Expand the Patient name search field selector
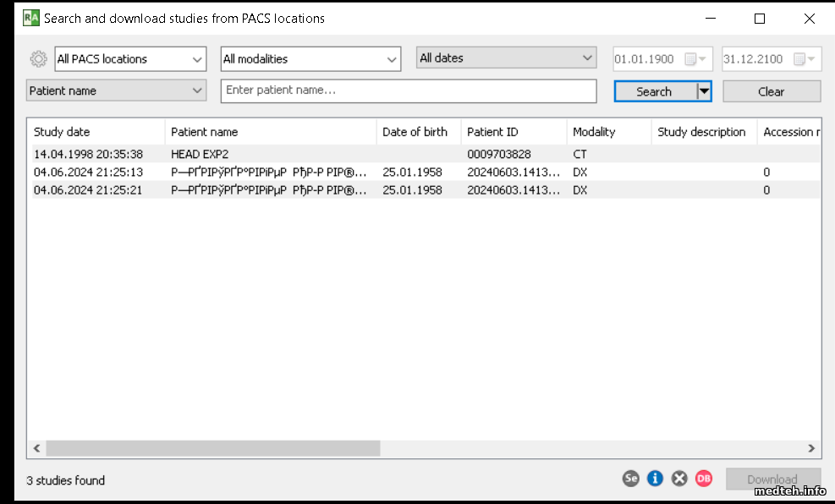 point(117,90)
